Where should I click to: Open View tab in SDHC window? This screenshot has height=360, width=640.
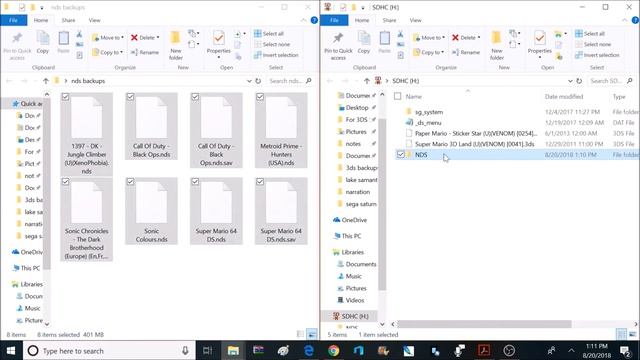click(416, 20)
